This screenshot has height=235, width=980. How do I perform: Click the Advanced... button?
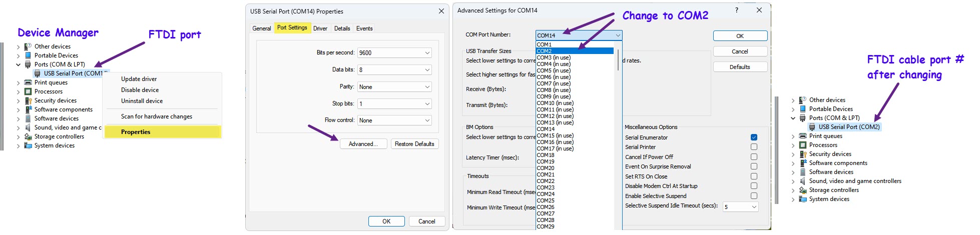(x=363, y=144)
